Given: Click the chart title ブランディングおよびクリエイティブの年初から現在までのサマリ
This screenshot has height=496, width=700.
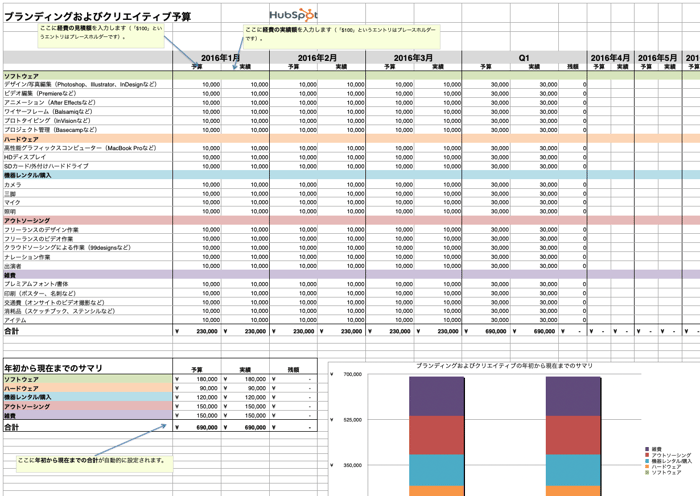Looking at the screenshot, I should click(x=504, y=366).
